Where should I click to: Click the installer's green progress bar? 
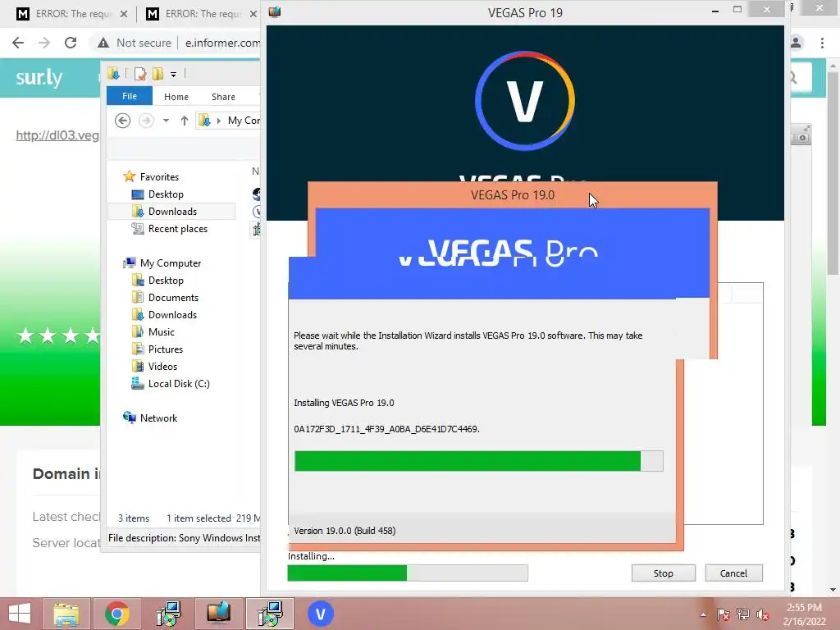tap(478, 461)
